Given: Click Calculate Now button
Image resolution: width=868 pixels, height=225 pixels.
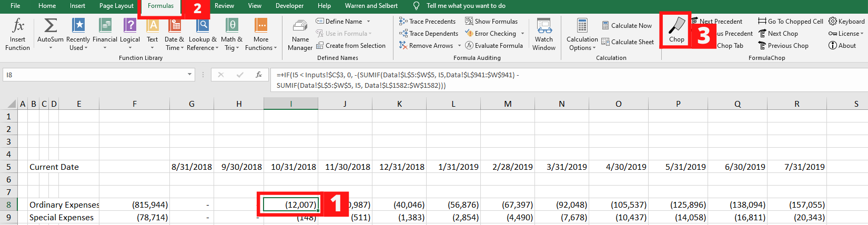Looking at the screenshot, I should pos(627,26).
